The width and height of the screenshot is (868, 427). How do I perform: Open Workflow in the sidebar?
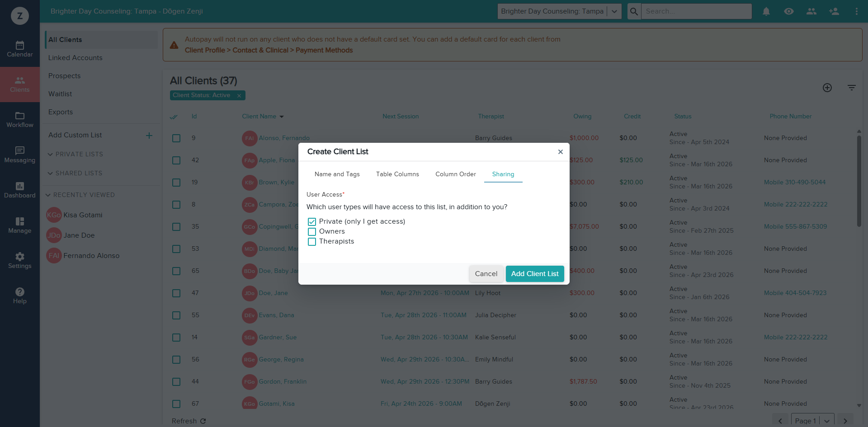click(x=20, y=120)
